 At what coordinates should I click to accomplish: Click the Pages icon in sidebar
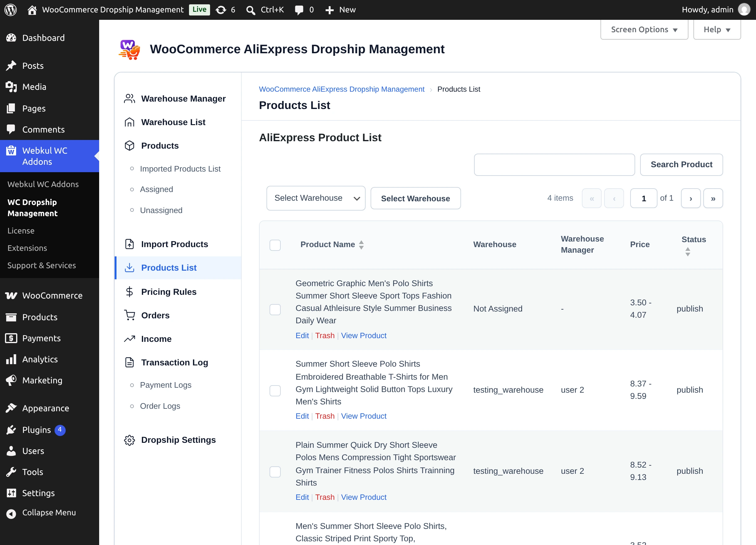click(x=11, y=108)
